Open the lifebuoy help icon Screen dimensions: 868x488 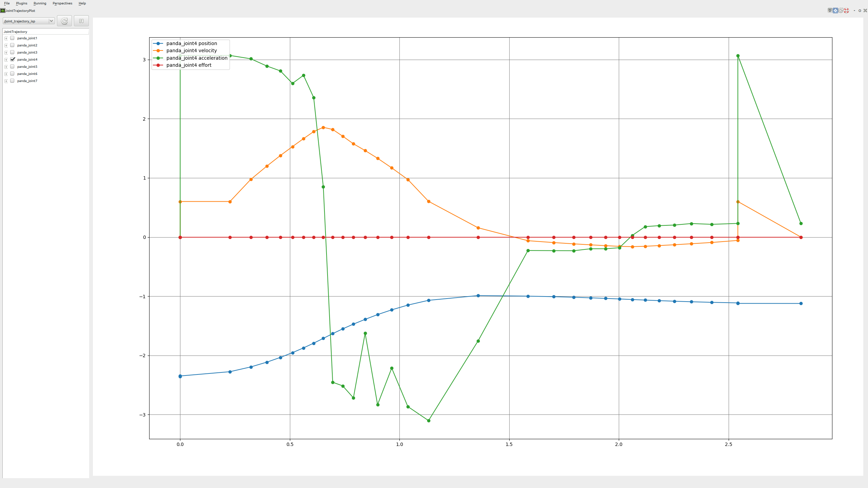pos(846,11)
